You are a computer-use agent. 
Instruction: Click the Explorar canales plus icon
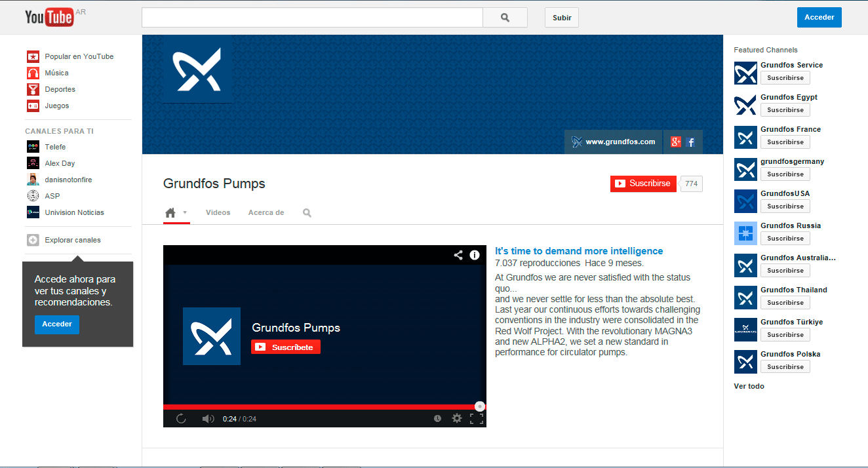(x=33, y=240)
